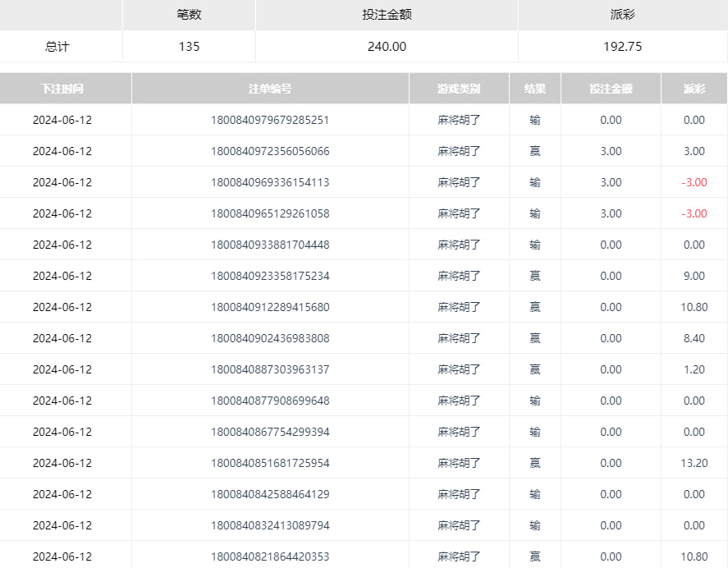
Task: Click the 总计 summary row label
Action: pos(57,47)
